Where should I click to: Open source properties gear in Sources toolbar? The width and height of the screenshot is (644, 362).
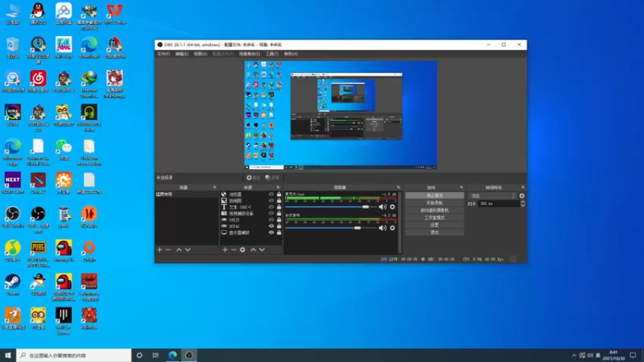point(242,249)
